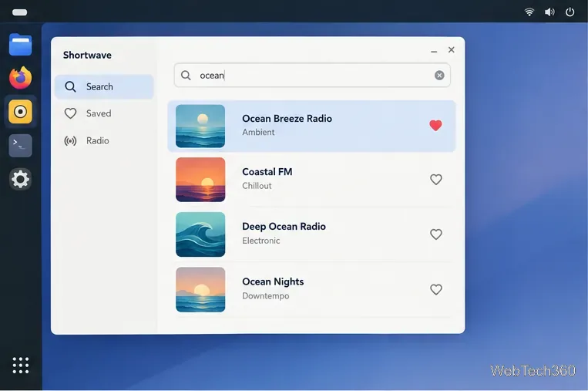
Task: Unfavorite Ocean Breeze Radio with red heart
Action: [x=435, y=126]
